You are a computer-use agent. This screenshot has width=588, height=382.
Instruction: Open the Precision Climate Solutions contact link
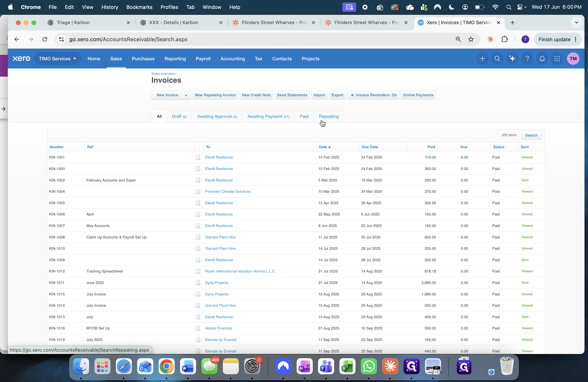228,192
